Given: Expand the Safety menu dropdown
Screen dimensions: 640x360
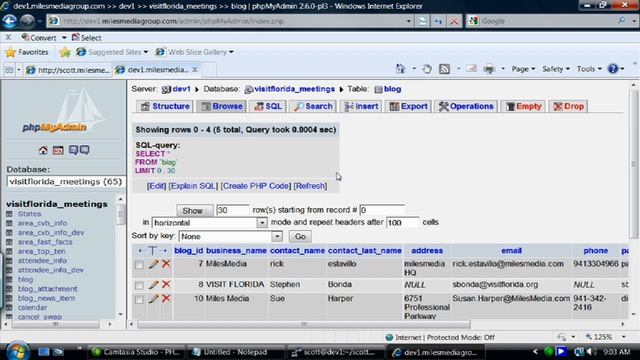Looking at the screenshot, I should pos(556,69).
